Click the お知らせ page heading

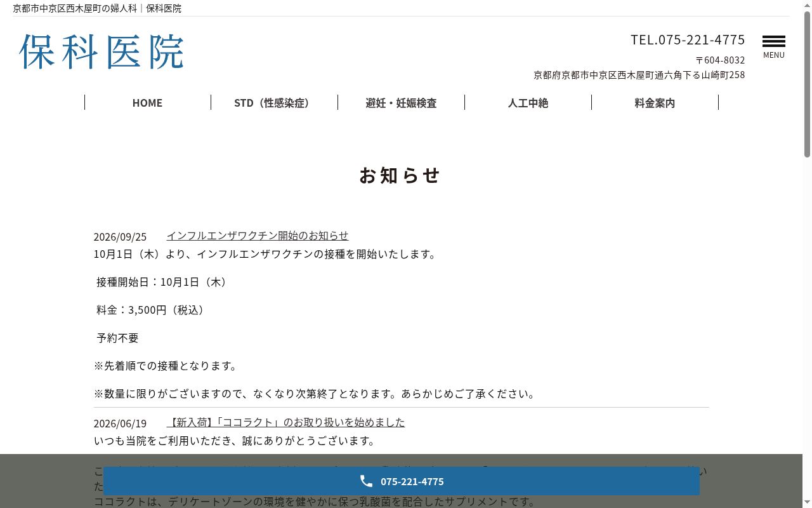click(400, 175)
